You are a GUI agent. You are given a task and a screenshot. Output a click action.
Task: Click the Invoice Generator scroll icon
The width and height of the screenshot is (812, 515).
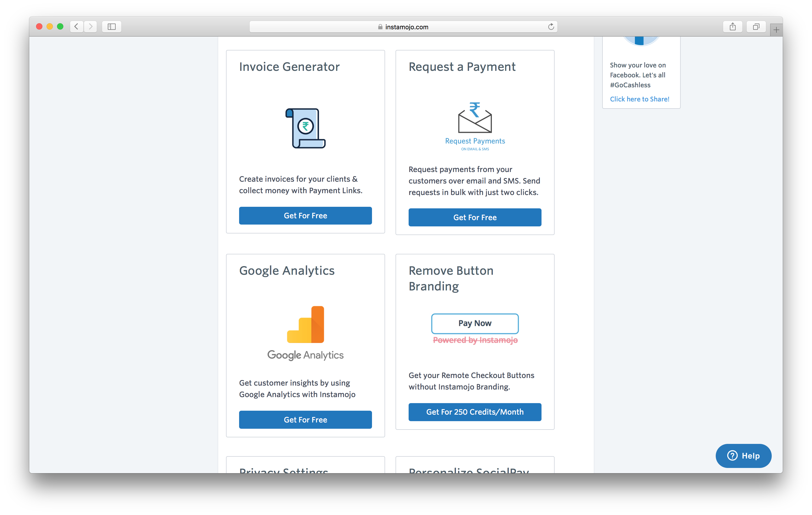306,128
